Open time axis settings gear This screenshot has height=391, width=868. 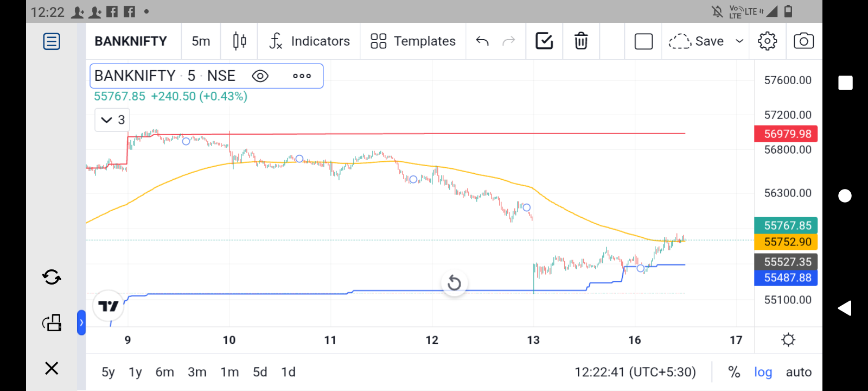tap(788, 340)
